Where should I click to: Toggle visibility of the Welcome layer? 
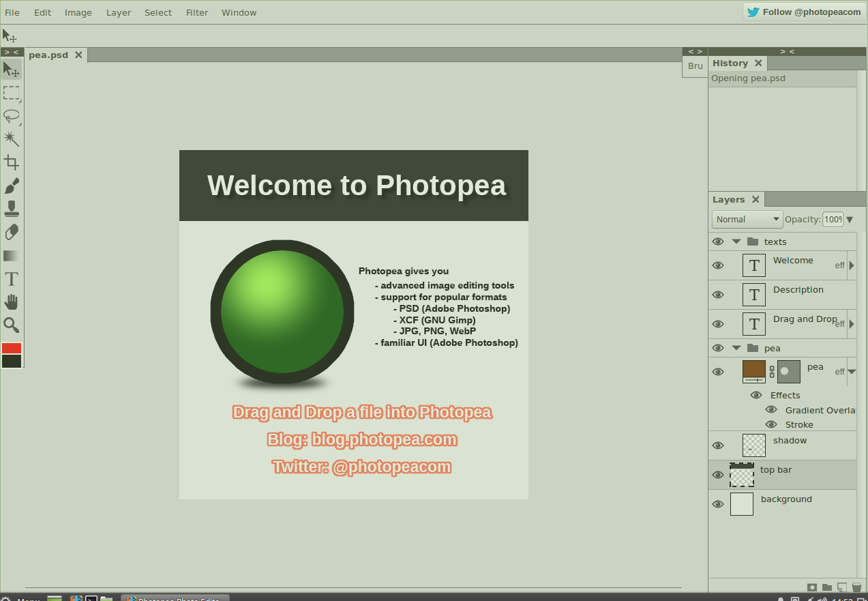click(718, 265)
